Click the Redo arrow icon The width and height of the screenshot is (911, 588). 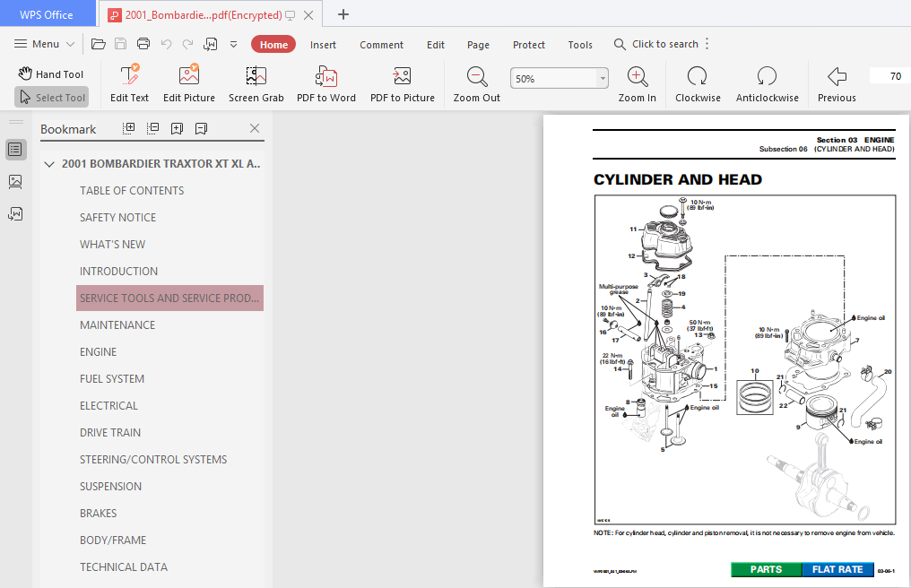click(x=187, y=44)
